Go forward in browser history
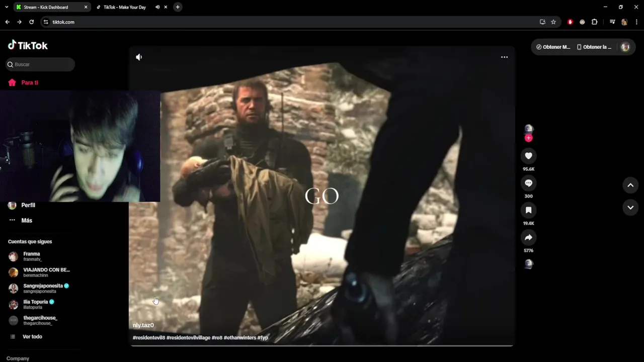This screenshot has height=362, width=644. 19,22
